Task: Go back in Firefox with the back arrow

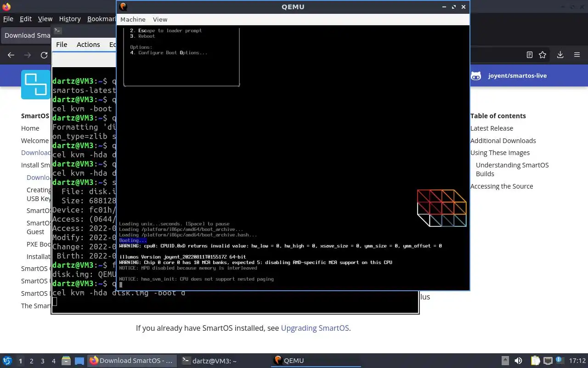Action: [x=11, y=55]
